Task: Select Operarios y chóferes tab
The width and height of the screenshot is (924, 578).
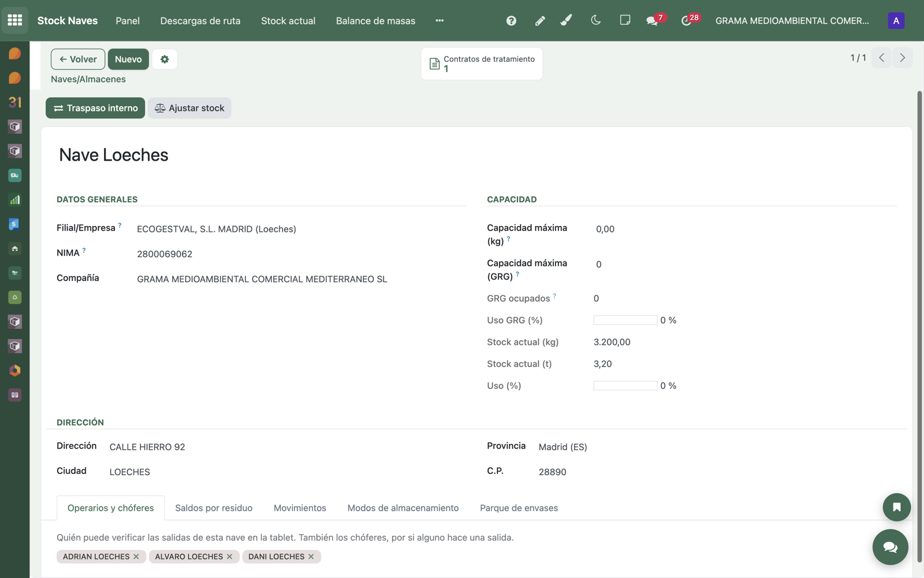Action: [x=111, y=508]
